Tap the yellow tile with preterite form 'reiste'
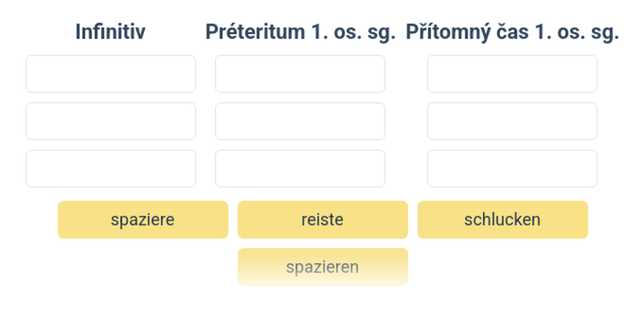 click(x=322, y=220)
